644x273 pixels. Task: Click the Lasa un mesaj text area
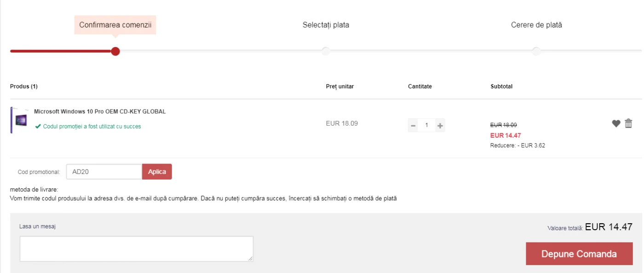tap(137, 249)
